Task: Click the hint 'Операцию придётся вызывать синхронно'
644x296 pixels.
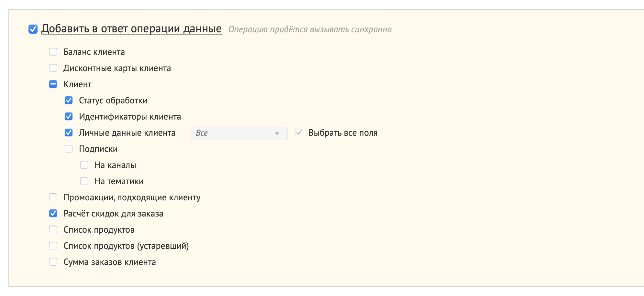Action: tap(310, 29)
